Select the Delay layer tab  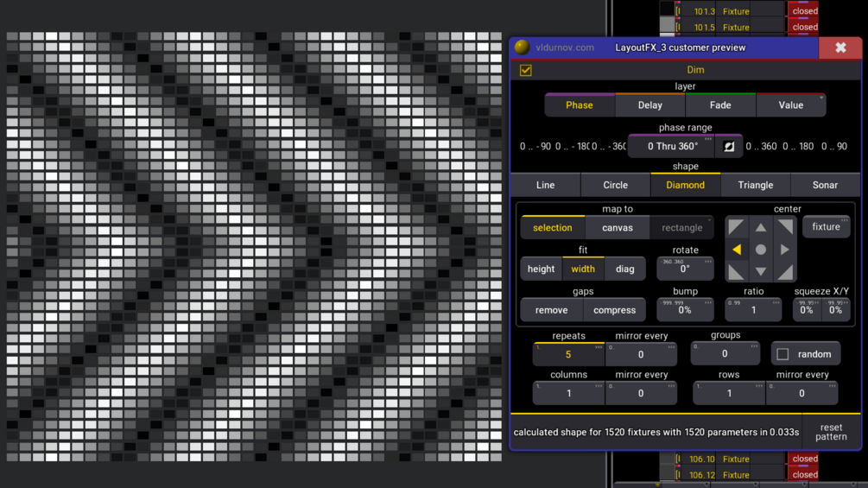coord(649,105)
